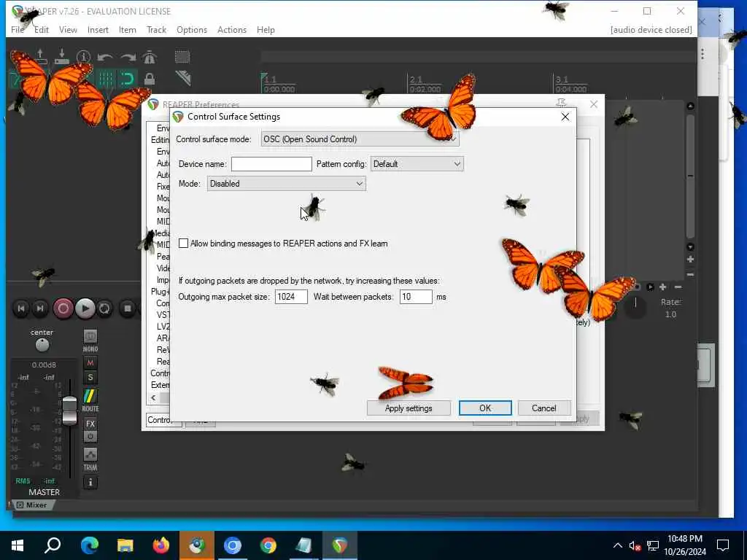The width and height of the screenshot is (747, 560).
Task: Open the Item menu
Action: pos(127,29)
